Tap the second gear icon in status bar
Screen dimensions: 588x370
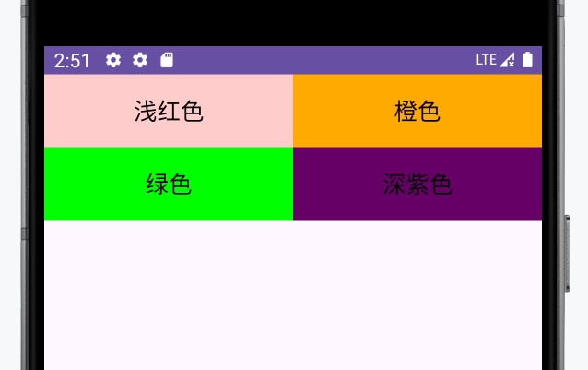click(140, 60)
